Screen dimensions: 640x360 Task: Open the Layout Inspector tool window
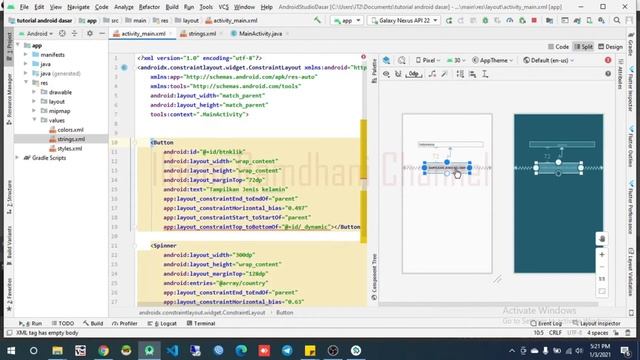[596, 323]
